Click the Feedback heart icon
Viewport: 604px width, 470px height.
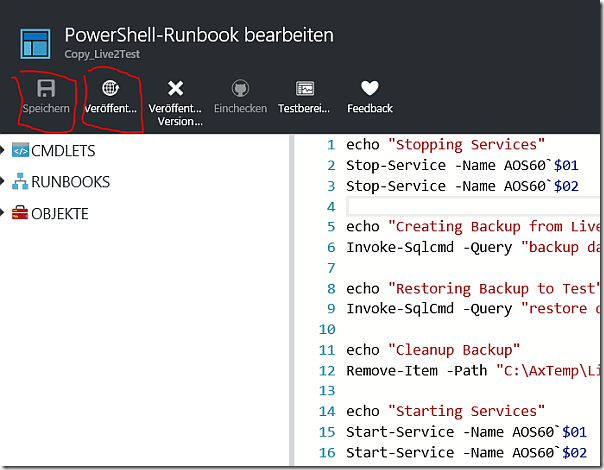370,88
